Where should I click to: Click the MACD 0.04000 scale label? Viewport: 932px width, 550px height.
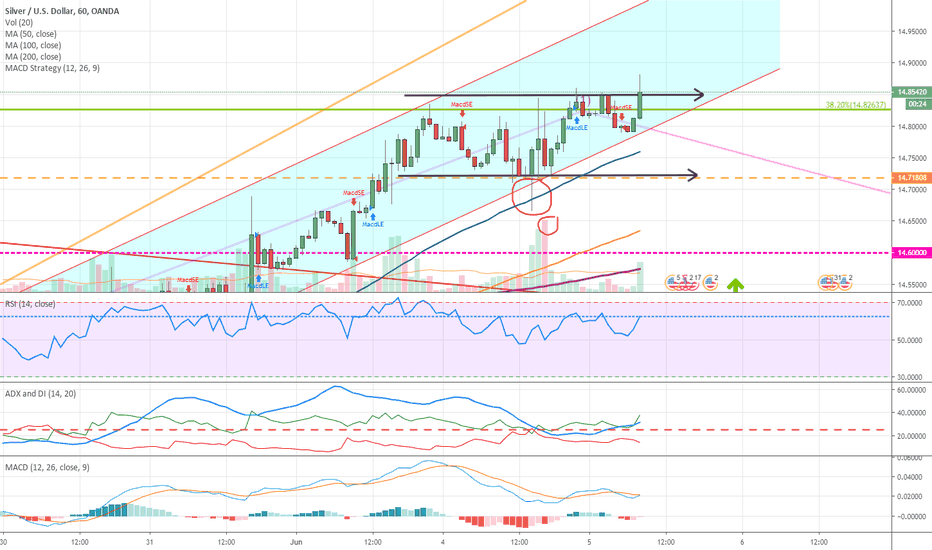coord(910,477)
